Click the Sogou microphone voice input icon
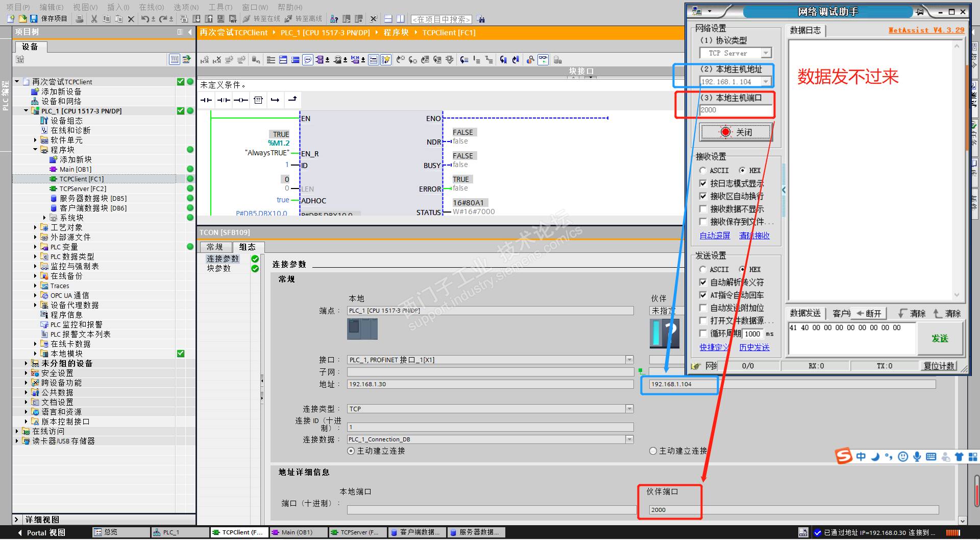The height and width of the screenshot is (540, 980). pyautogui.click(x=917, y=456)
